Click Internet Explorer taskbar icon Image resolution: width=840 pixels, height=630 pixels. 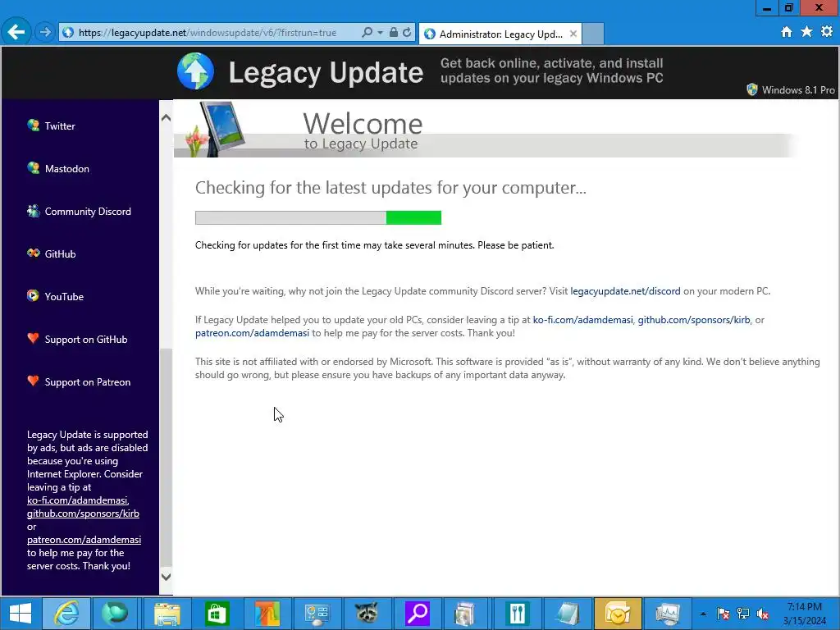(66, 614)
